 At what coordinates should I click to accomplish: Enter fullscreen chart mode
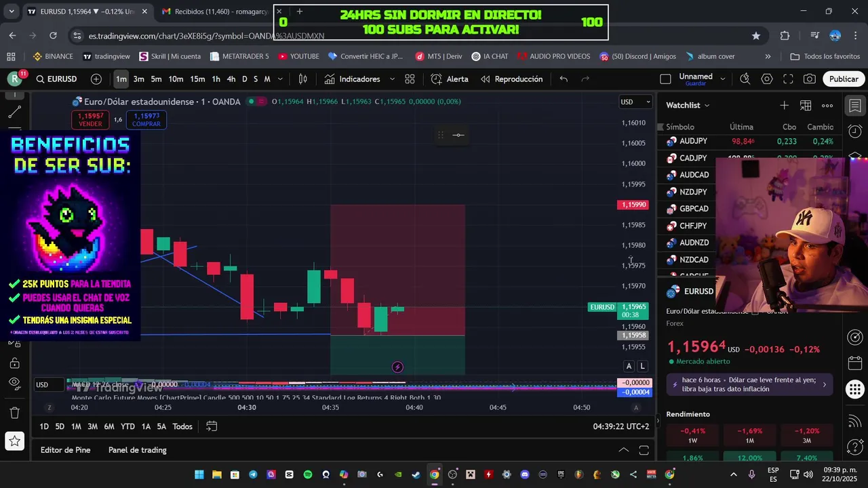click(788, 79)
